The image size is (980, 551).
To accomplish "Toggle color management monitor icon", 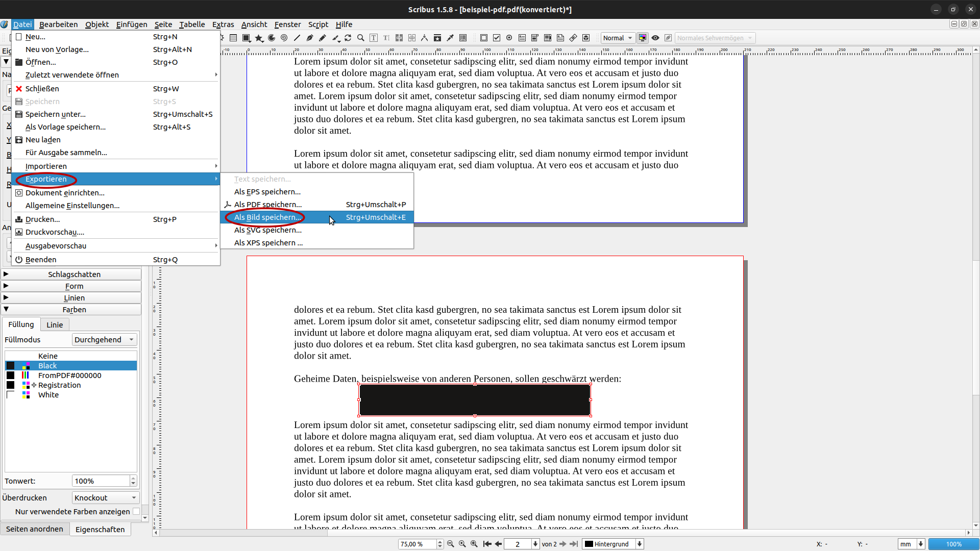I will 643,38.
